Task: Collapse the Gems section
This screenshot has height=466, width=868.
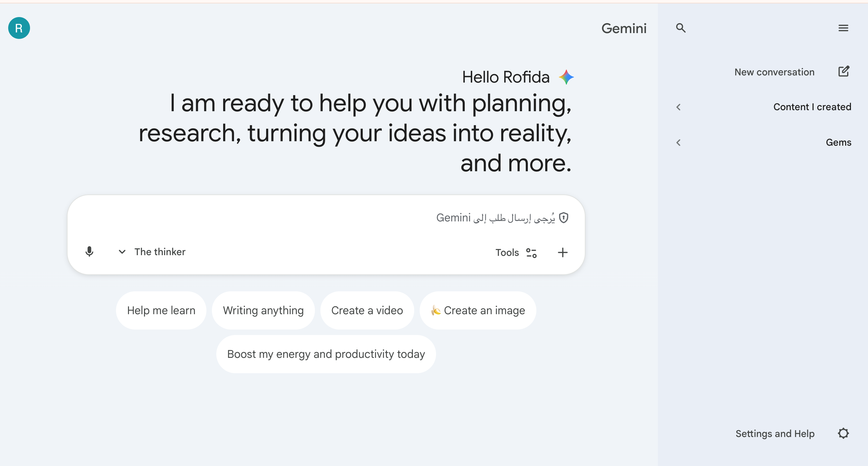Action: 678,142
